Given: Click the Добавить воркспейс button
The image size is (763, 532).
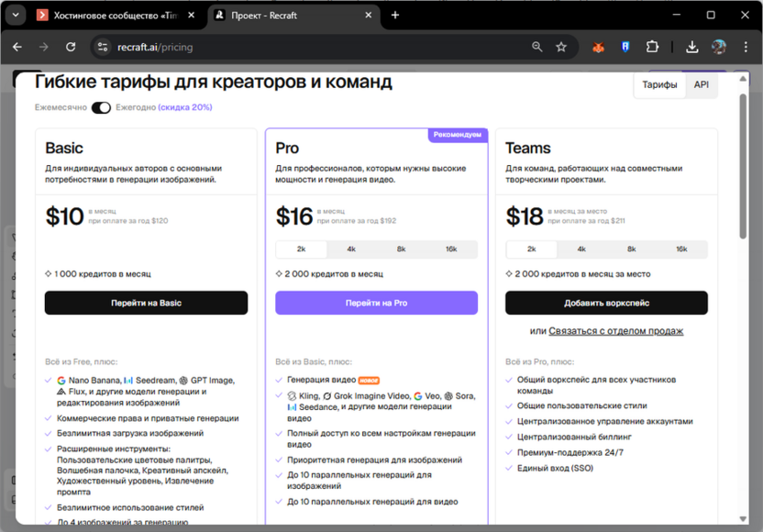Looking at the screenshot, I should coord(606,303).
